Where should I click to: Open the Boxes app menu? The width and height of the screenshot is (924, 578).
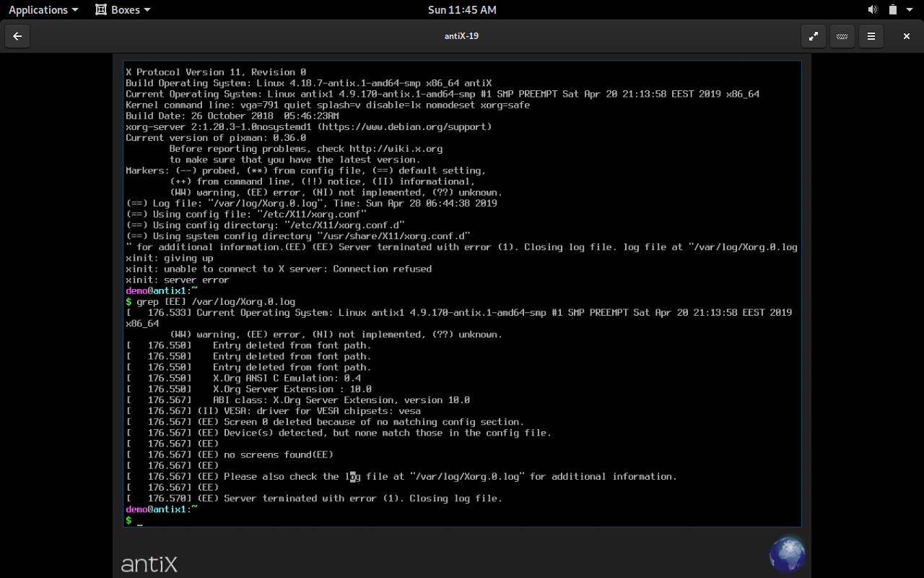(123, 10)
